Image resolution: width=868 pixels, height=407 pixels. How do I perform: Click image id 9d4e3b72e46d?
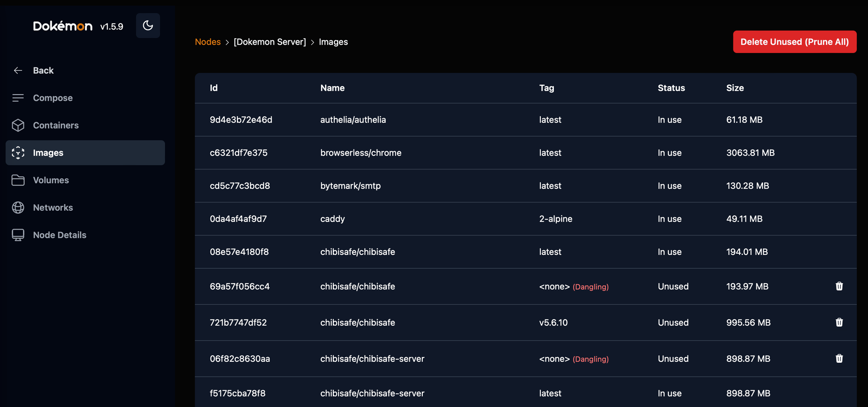click(x=241, y=119)
